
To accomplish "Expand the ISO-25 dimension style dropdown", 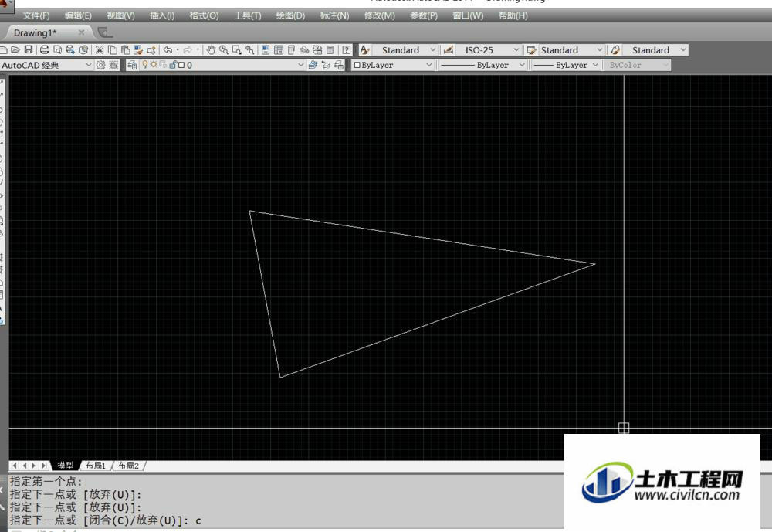I will 516,49.
